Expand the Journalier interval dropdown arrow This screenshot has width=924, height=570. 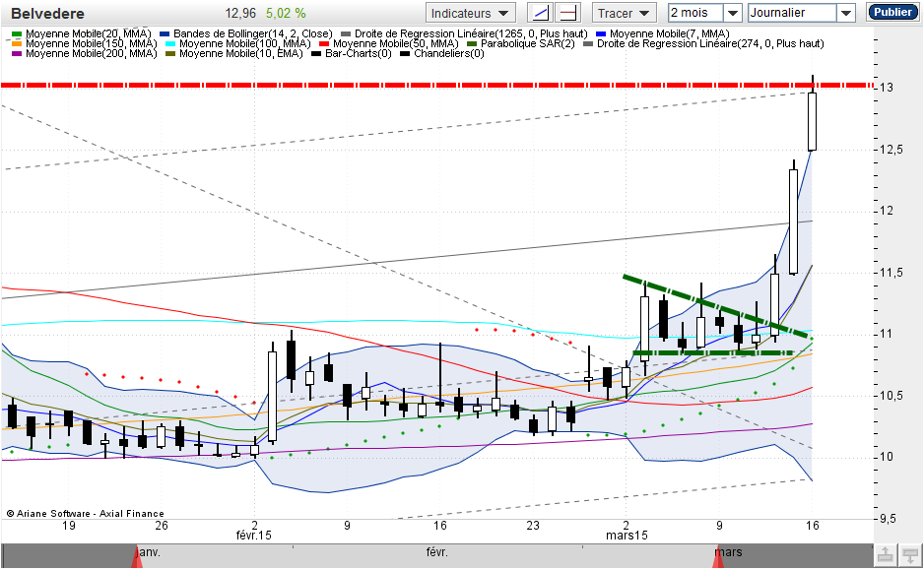(845, 13)
